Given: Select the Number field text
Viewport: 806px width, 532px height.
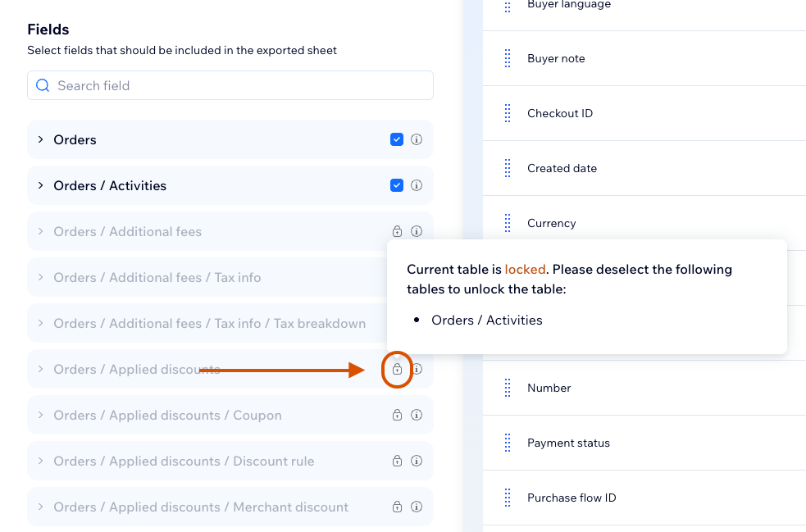Looking at the screenshot, I should [549, 388].
